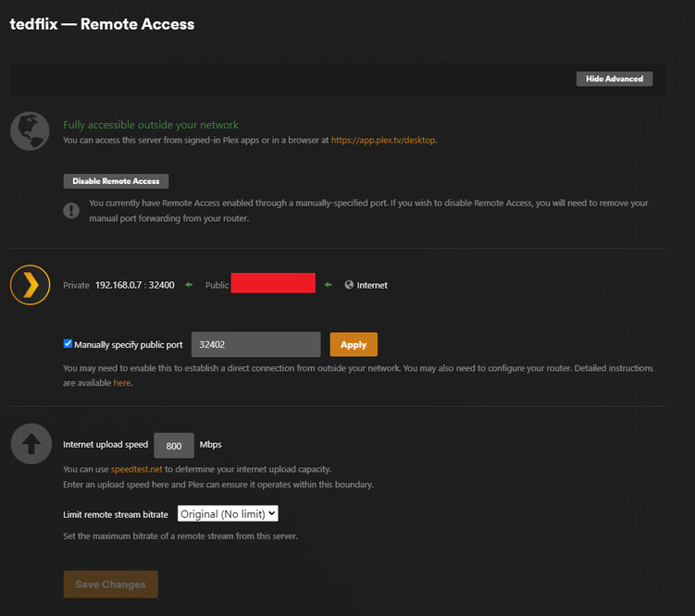This screenshot has height=616, width=695.
Task: Open the app.plex.tv/desktop link
Action: [383, 141]
